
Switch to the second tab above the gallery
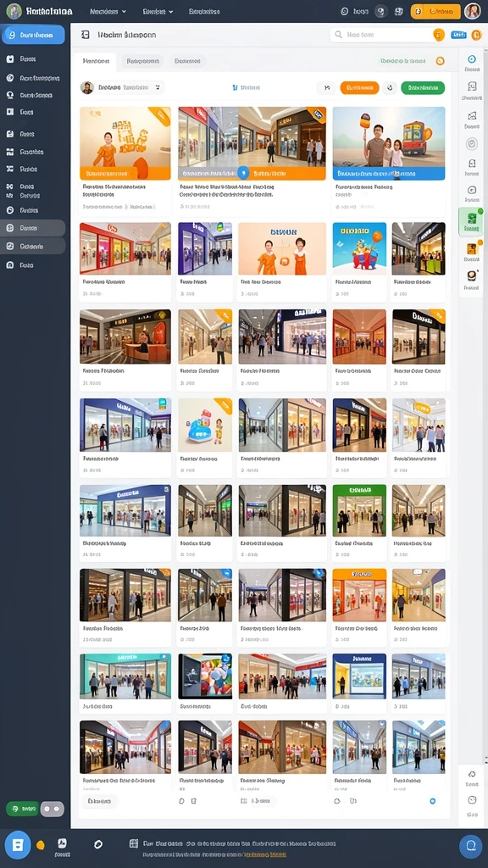(x=142, y=61)
